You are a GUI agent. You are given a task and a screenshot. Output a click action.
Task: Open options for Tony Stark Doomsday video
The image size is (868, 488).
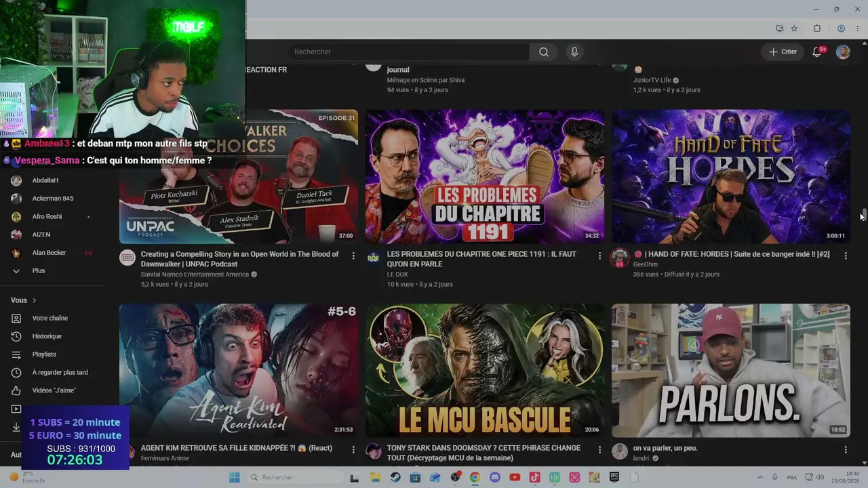pyautogui.click(x=599, y=449)
